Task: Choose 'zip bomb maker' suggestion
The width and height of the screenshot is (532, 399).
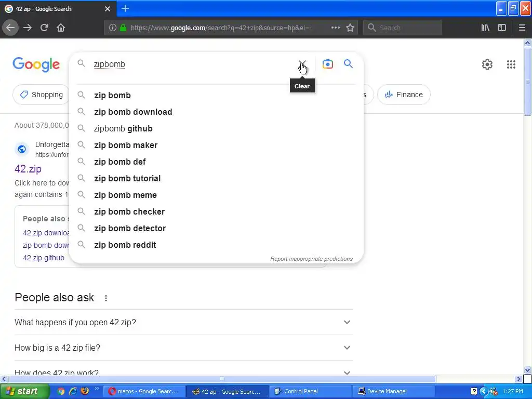Action: [216, 145]
